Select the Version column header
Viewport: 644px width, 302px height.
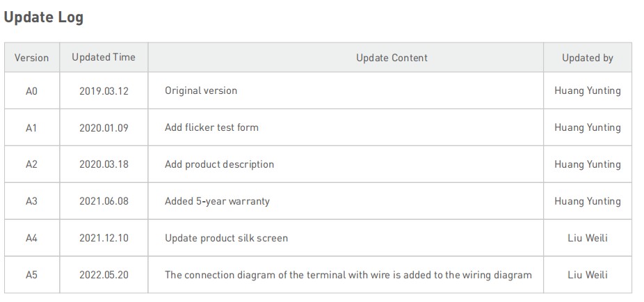(x=31, y=58)
